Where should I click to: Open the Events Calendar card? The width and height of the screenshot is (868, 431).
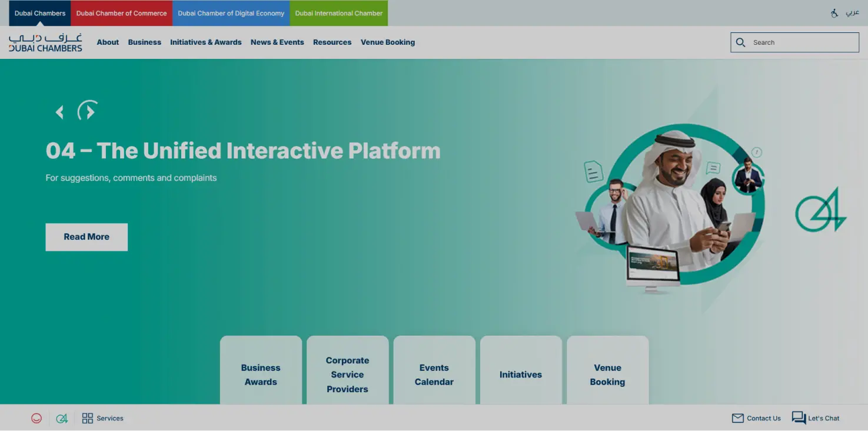click(434, 370)
